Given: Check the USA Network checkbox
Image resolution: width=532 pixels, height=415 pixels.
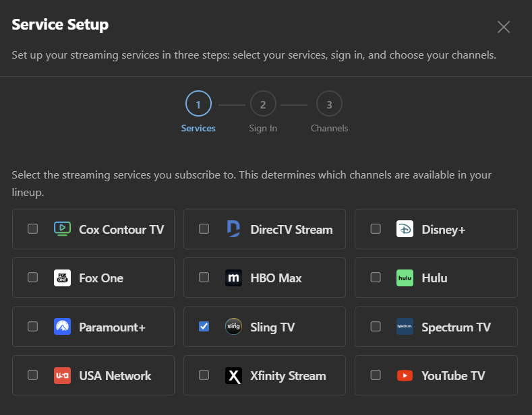Looking at the screenshot, I should pos(32,375).
